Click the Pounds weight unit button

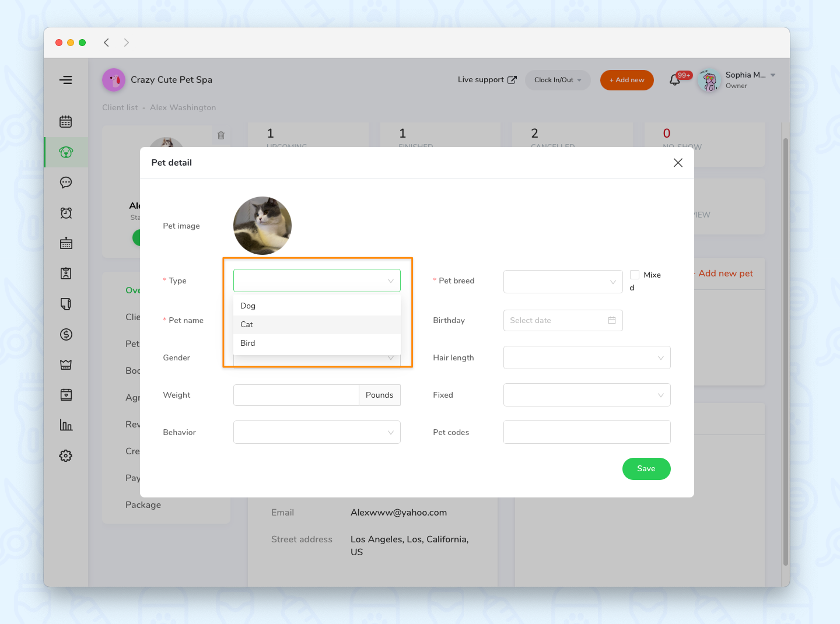click(380, 395)
